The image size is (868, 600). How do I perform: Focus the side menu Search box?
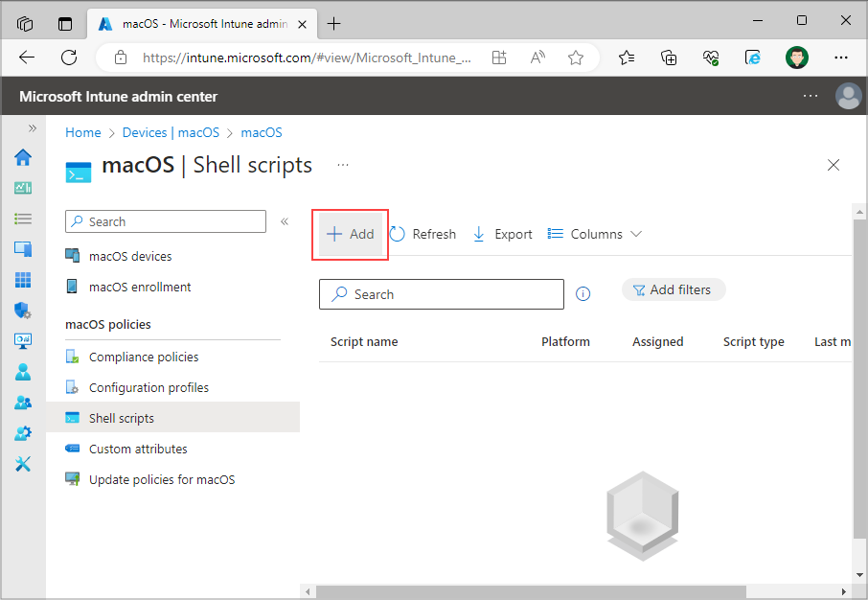pos(166,221)
